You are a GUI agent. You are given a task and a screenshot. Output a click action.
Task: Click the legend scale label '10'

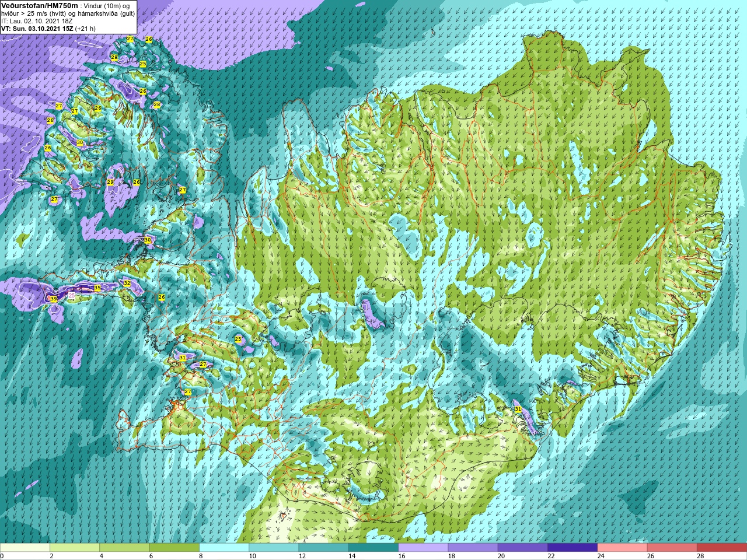(x=252, y=556)
